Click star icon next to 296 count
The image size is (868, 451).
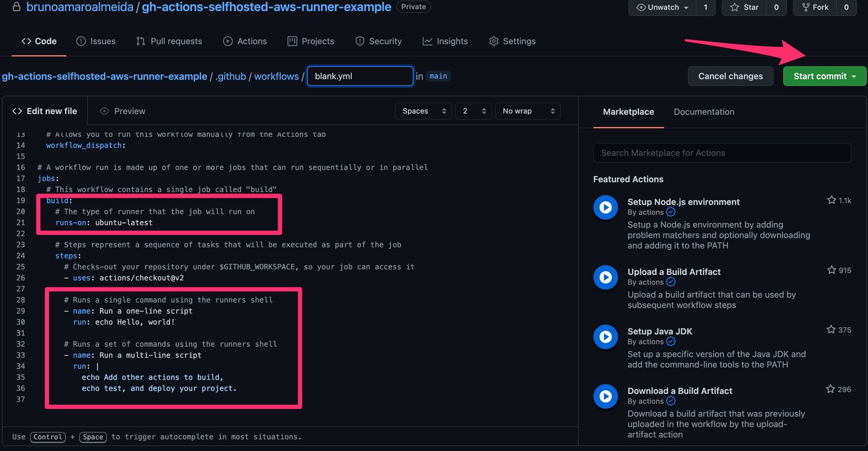point(831,389)
